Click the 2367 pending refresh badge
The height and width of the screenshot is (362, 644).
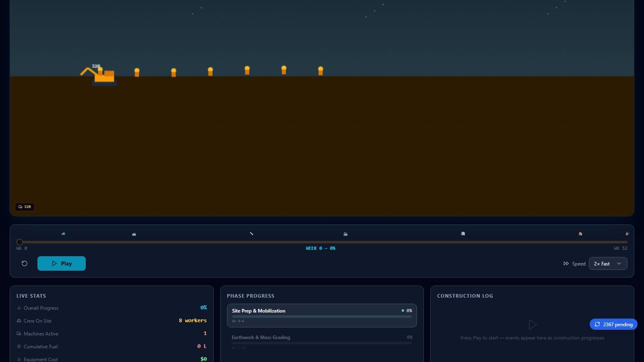pyautogui.click(x=613, y=324)
